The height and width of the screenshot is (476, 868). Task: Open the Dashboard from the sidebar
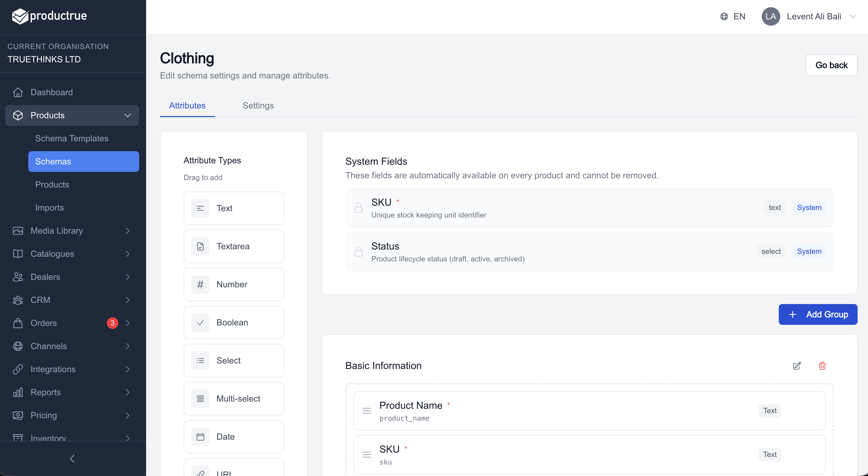(51, 92)
